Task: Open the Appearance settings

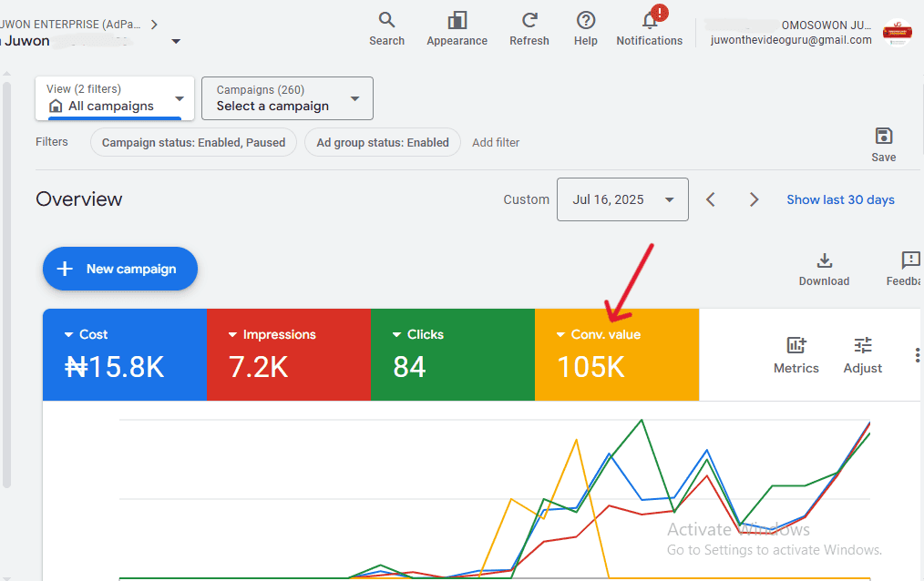Action: [457, 28]
